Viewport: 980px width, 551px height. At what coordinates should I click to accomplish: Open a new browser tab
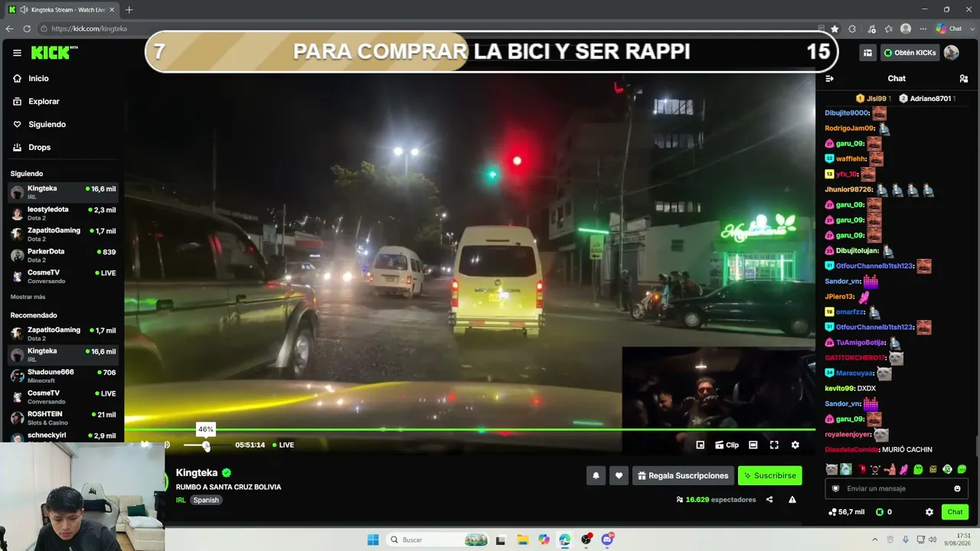(129, 9)
